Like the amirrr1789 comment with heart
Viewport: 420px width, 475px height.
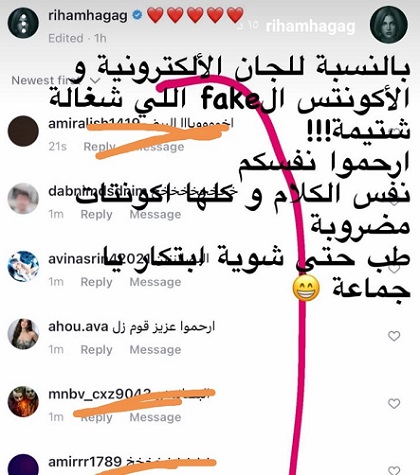point(394,471)
